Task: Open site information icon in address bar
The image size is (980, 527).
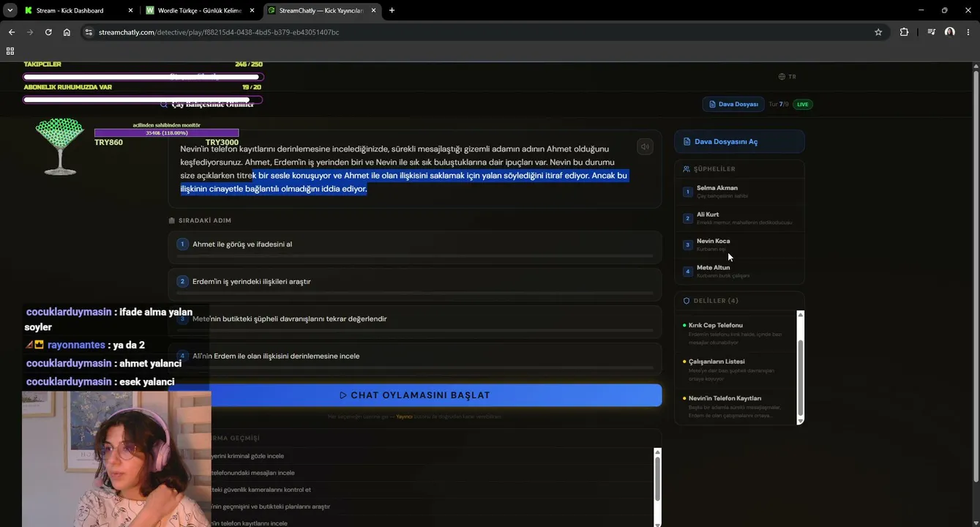Action: 89,32
